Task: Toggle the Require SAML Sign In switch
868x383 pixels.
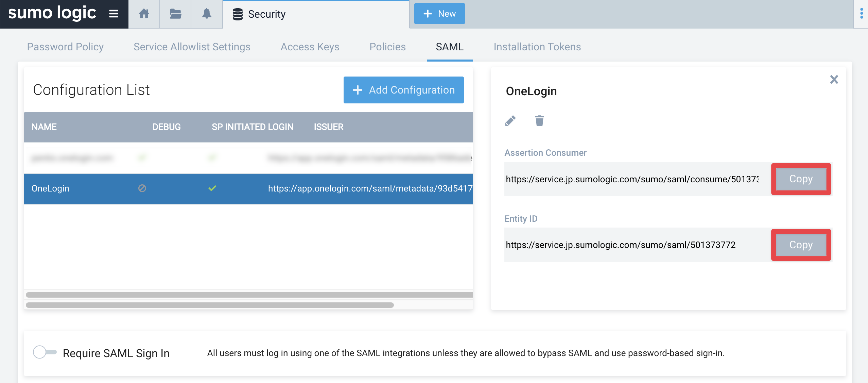Action: pos(45,352)
